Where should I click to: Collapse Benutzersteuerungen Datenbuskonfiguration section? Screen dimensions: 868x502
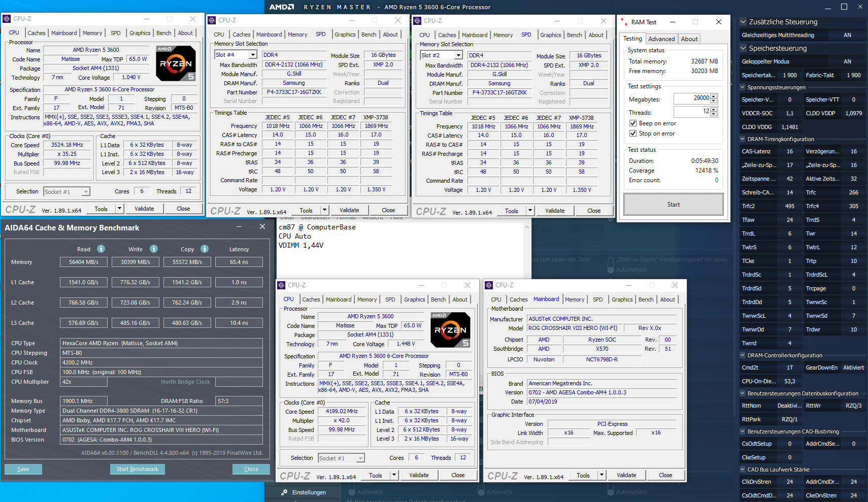coord(743,393)
